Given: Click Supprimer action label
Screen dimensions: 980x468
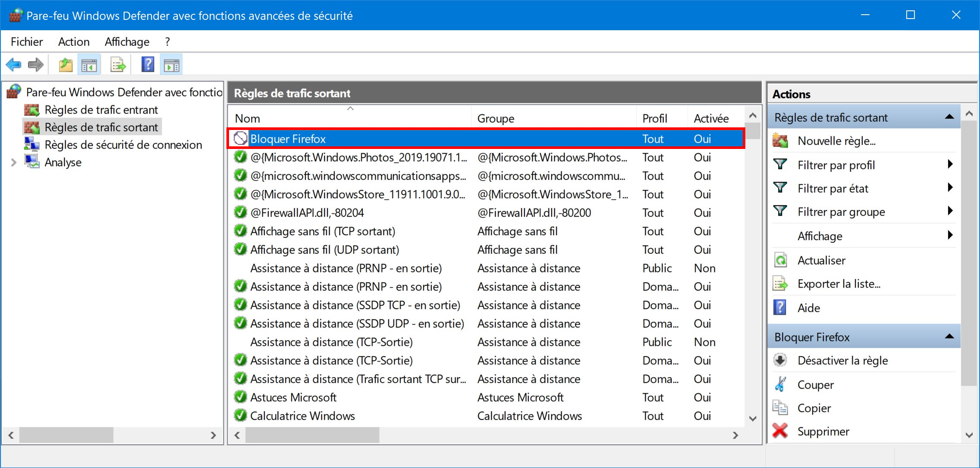Looking at the screenshot, I should (x=823, y=431).
